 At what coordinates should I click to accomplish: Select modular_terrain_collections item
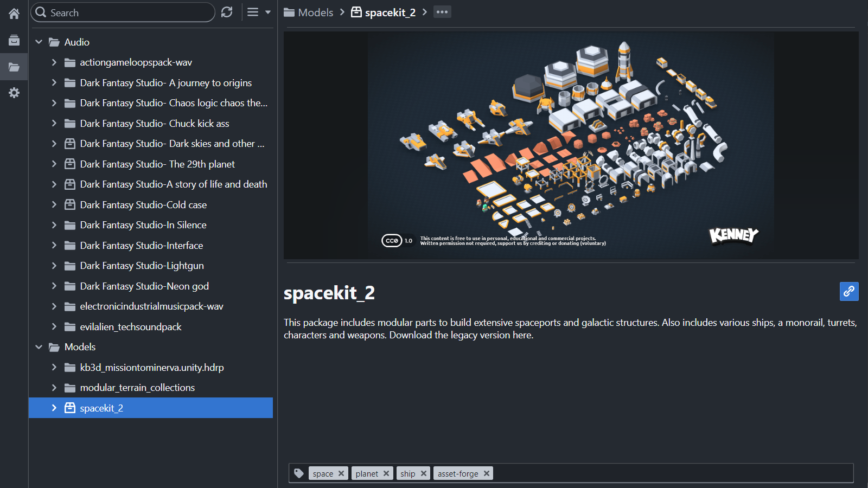coord(137,388)
